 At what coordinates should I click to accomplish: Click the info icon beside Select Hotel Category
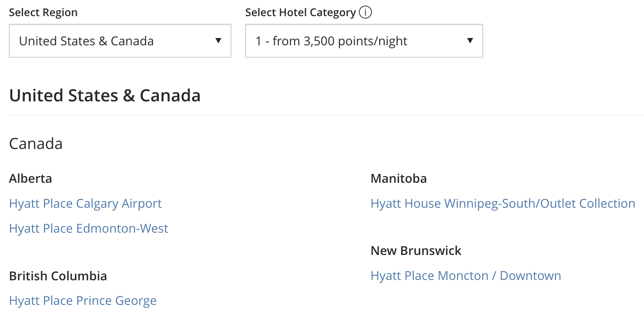pos(365,12)
